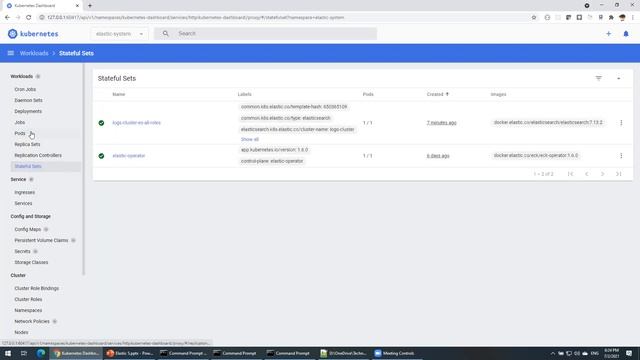Click the Workloads sidebar heading
Image resolution: width=640 pixels, height=360 pixels.
[22, 76]
